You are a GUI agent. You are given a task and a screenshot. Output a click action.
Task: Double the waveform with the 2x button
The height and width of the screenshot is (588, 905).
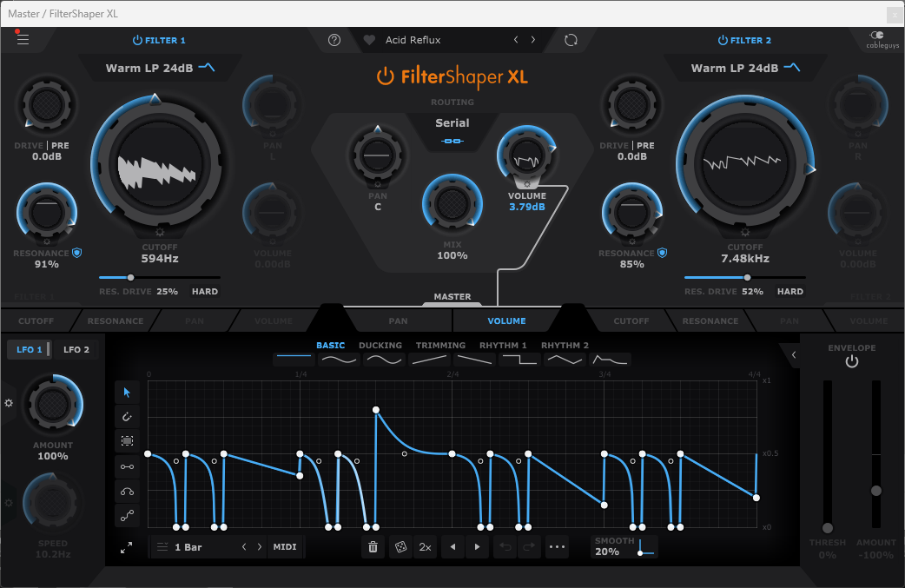click(426, 547)
